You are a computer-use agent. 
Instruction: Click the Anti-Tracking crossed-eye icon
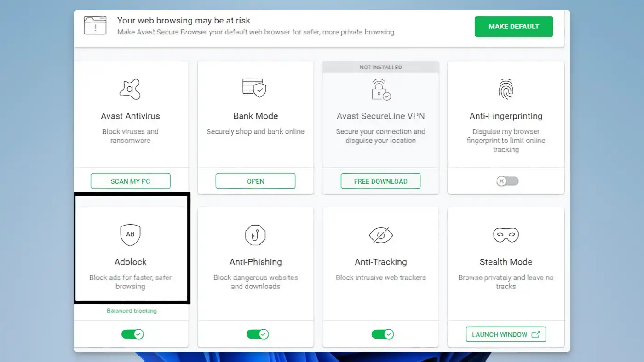coord(380,235)
